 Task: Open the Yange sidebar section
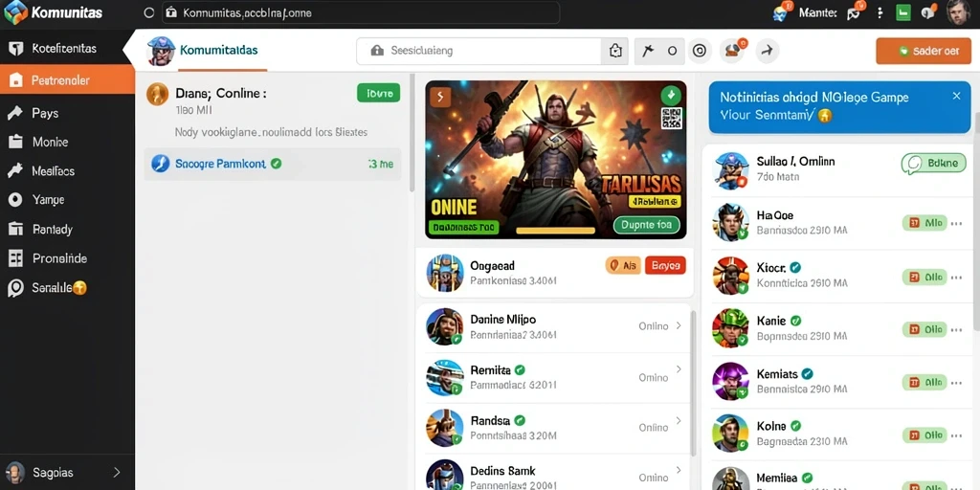click(67, 200)
